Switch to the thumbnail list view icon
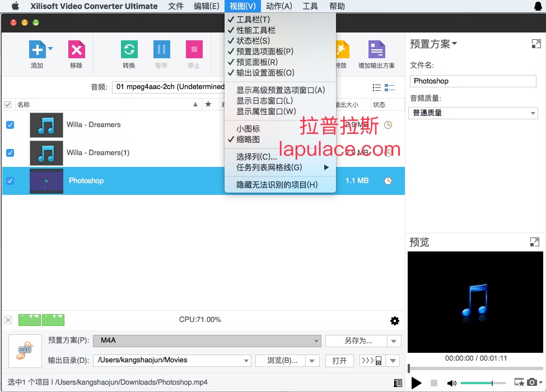The image size is (546, 392). pos(390,87)
